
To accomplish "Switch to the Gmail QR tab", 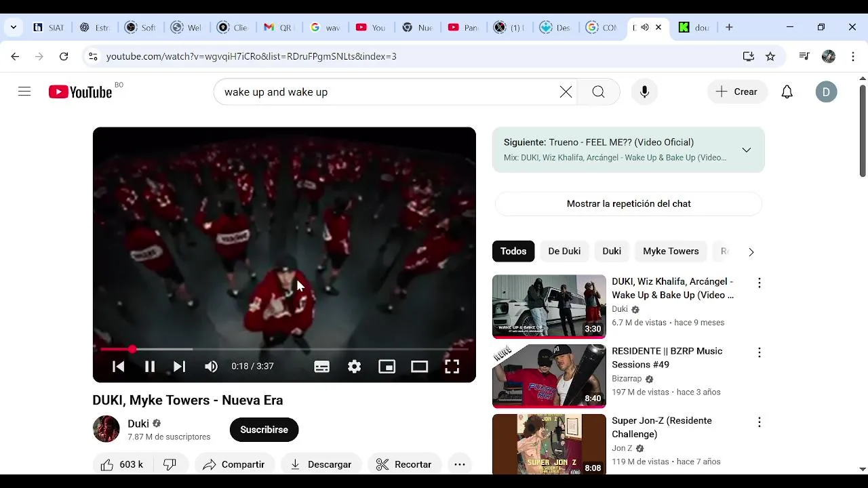I will 278,27.
